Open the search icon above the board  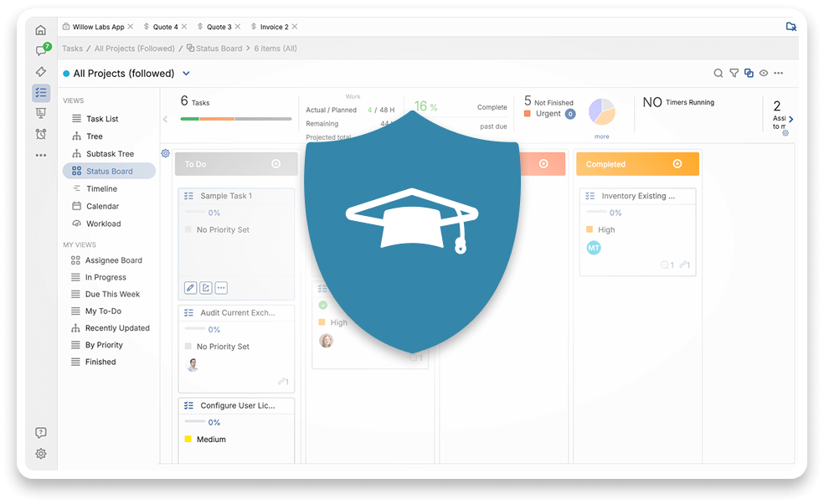(x=718, y=73)
